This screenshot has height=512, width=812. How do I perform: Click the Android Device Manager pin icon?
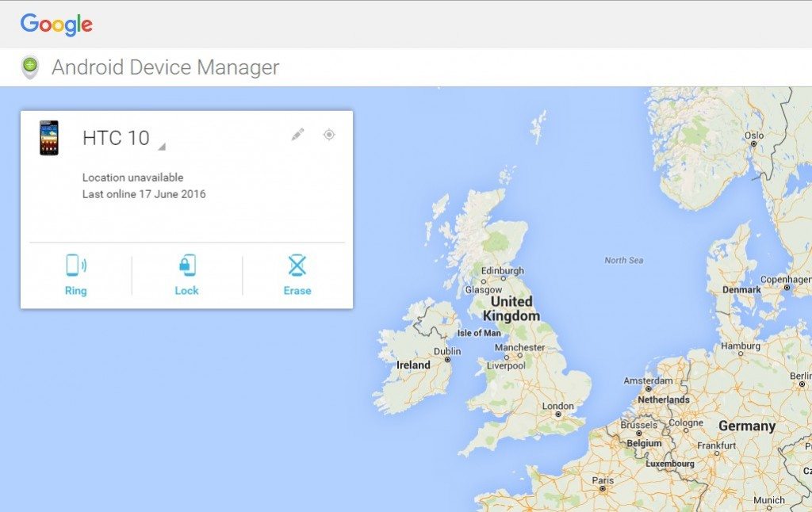tap(30, 67)
